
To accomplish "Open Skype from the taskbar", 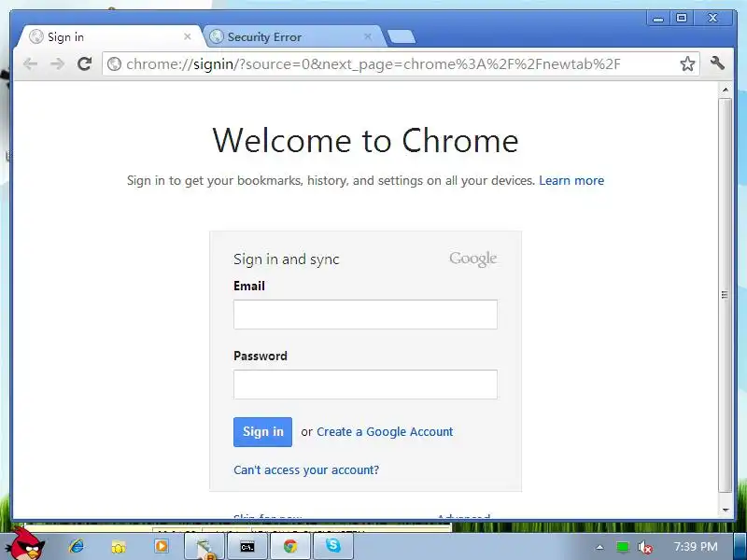I will coord(333,546).
